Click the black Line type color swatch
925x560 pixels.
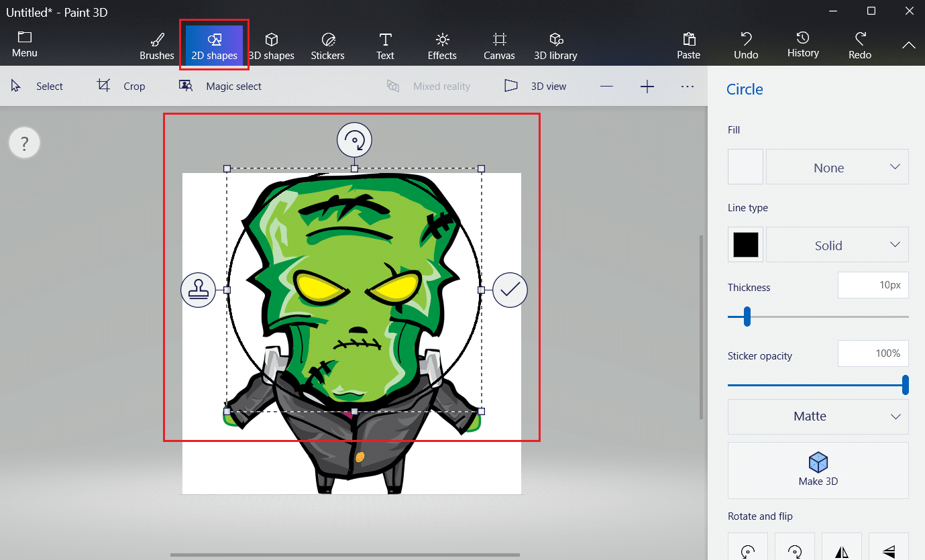745,245
